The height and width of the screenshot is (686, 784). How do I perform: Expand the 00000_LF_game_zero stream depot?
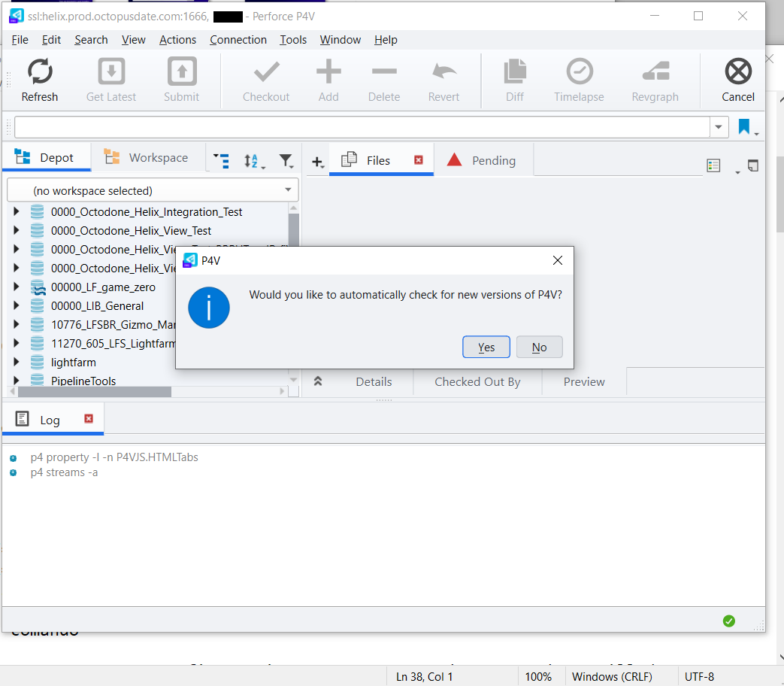16,287
